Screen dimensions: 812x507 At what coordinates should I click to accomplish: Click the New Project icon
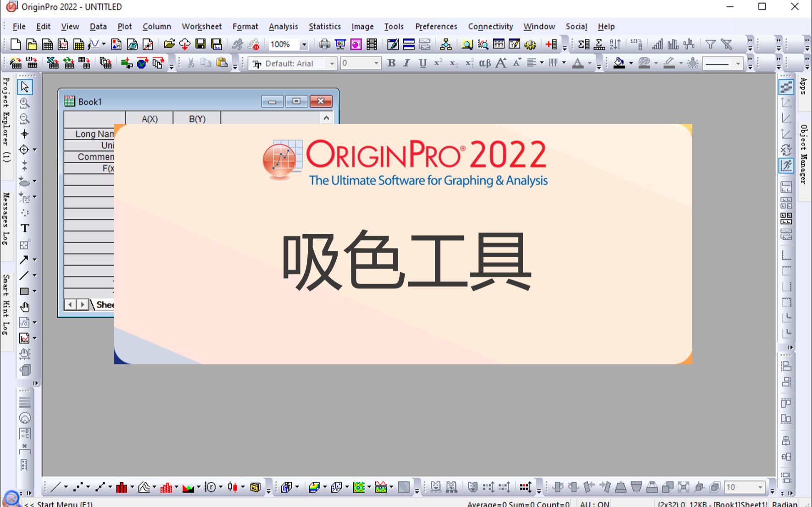click(x=16, y=44)
